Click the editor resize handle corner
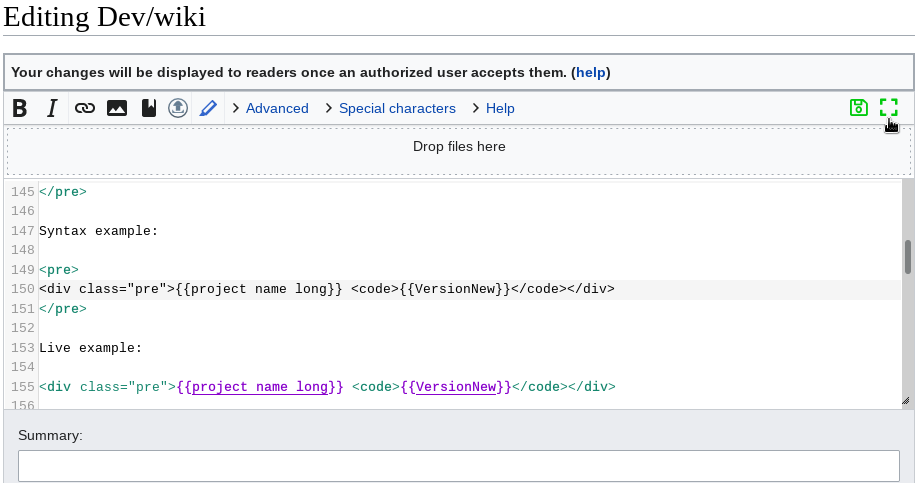This screenshot has height=483, width=920. tap(906, 401)
